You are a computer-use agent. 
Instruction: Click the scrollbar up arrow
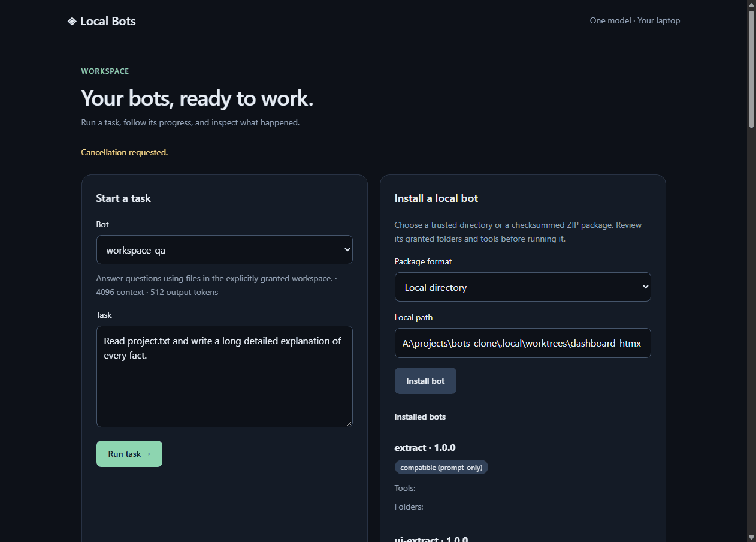[751, 5]
